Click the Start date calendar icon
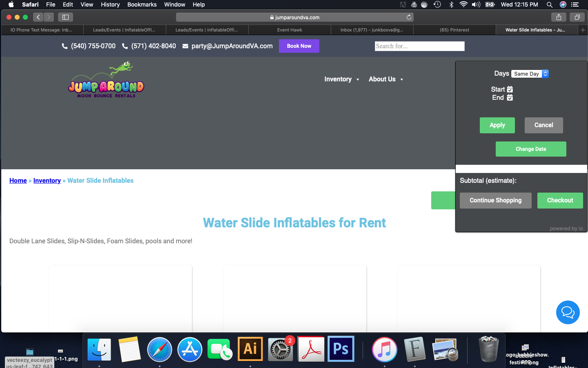Screen dimensions: 588x368 (510, 89)
